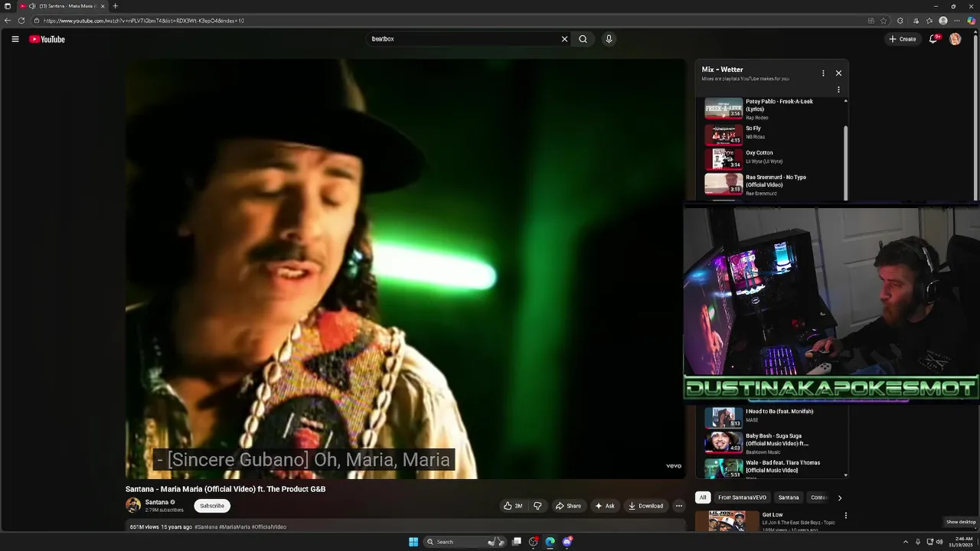
Task: Open Windows Start menu
Action: (x=413, y=542)
